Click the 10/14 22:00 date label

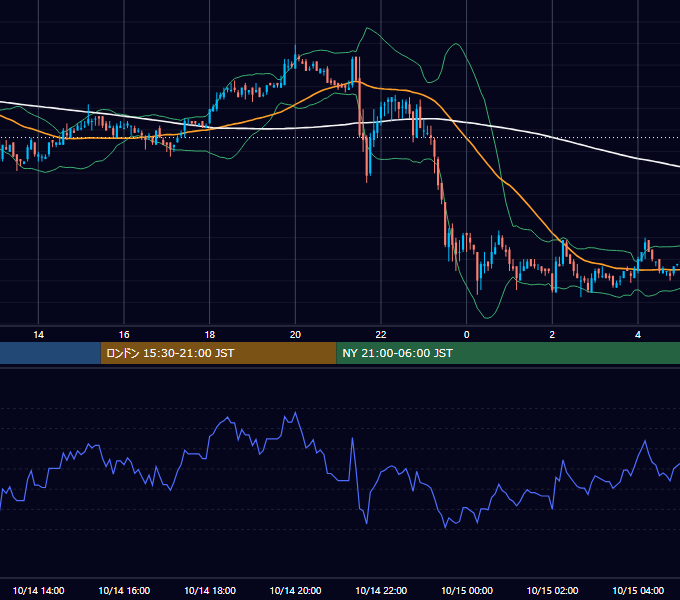click(x=381, y=590)
